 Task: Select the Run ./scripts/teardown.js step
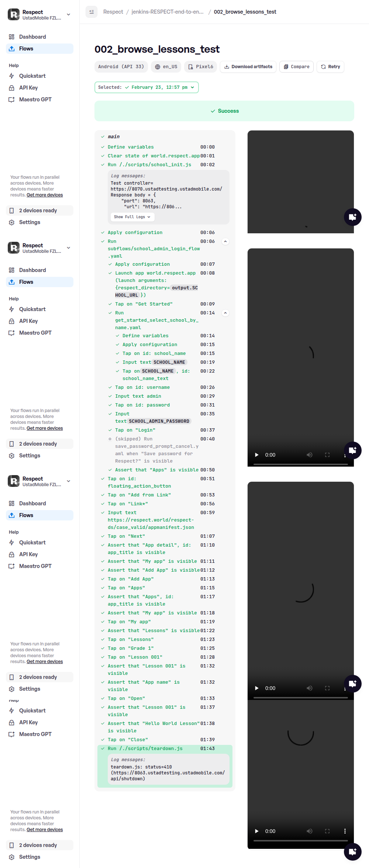click(145, 748)
